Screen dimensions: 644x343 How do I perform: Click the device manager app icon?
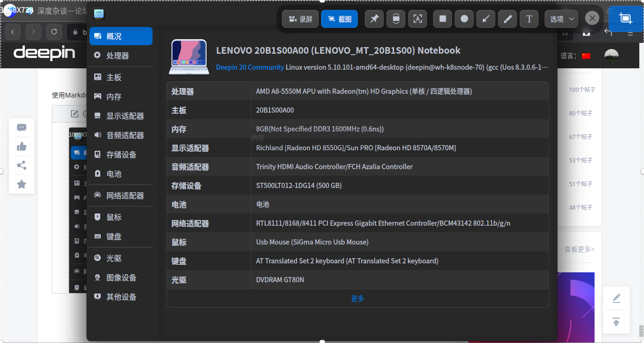[x=99, y=14]
